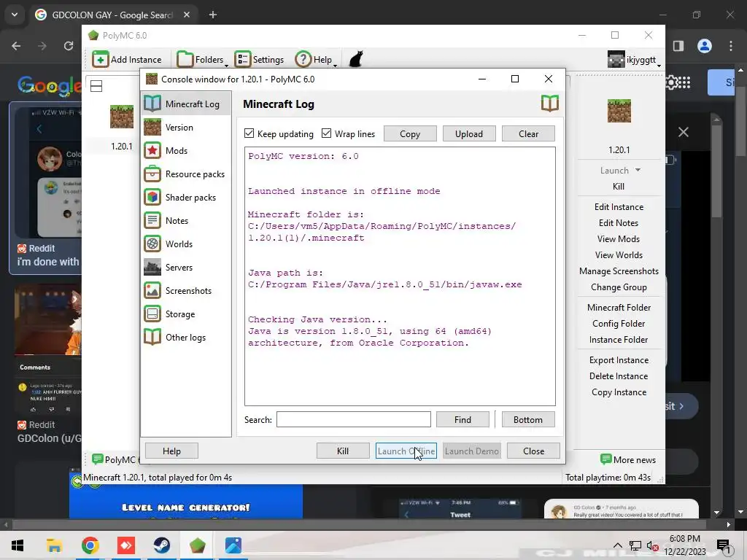Click PolyMC icon in taskbar

click(197, 545)
